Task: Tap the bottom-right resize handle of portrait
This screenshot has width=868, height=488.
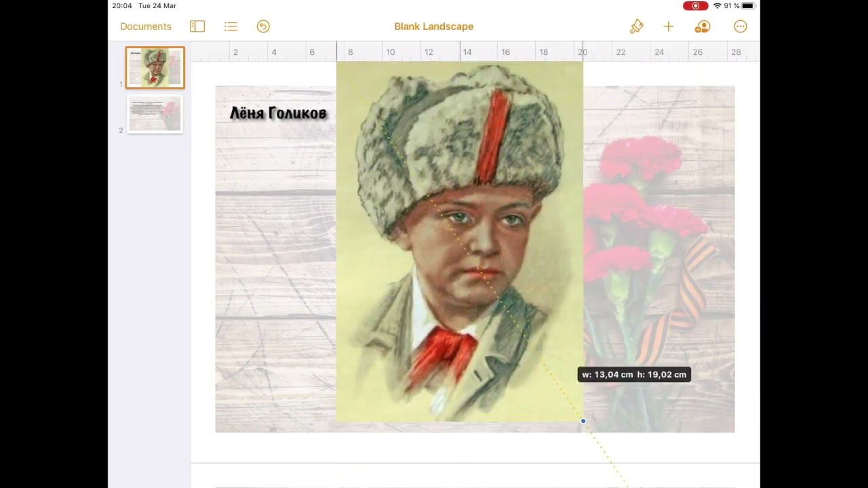Action: (x=583, y=421)
